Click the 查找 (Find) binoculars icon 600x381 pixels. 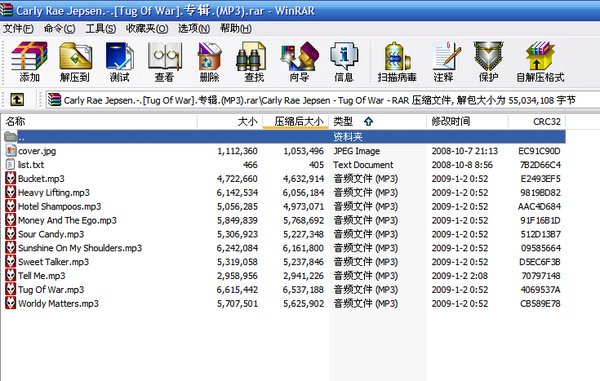pos(251,56)
